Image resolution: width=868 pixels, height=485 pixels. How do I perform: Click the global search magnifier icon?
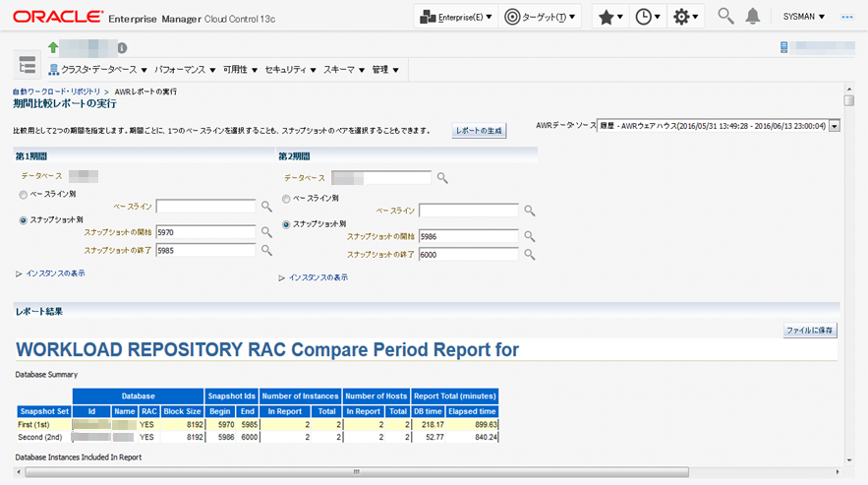pyautogui.click(x=725, y=16)
